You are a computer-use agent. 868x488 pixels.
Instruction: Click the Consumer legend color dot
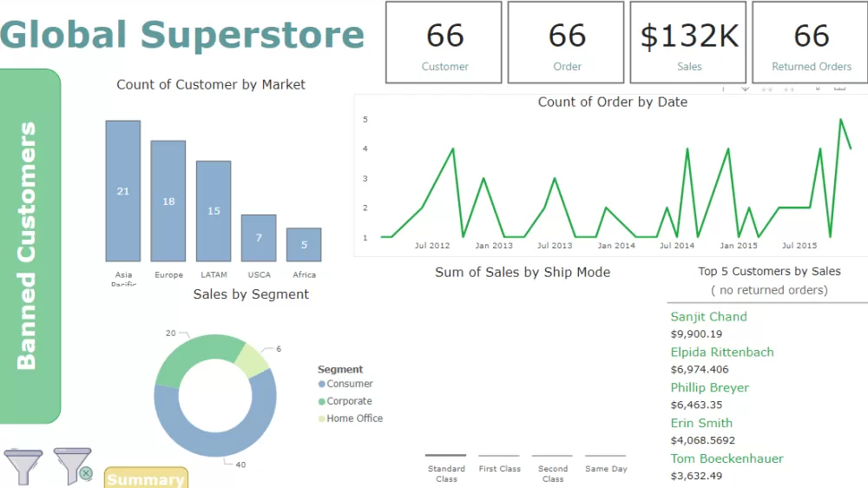(322, 384)
